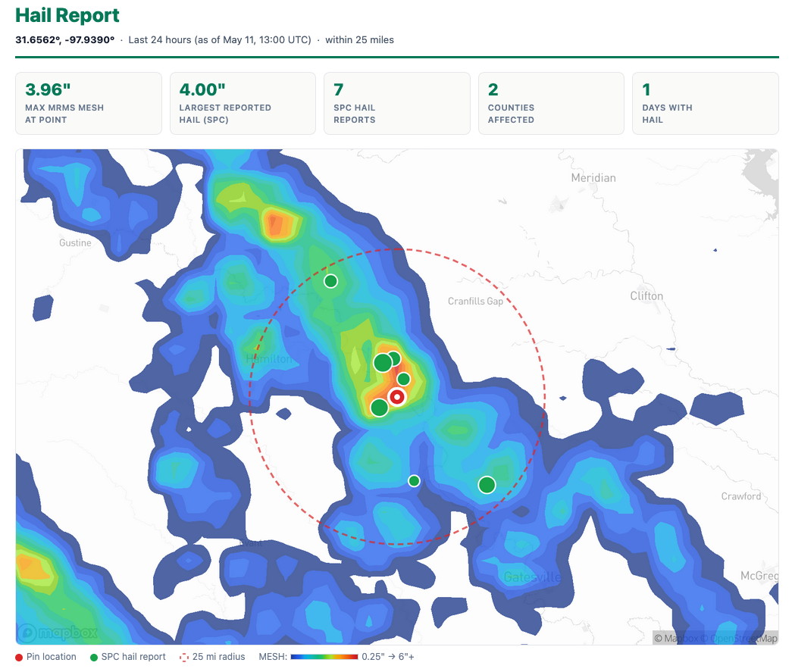
Task: Click the Meridian label on the map
Action: click(x=593, y=178)
